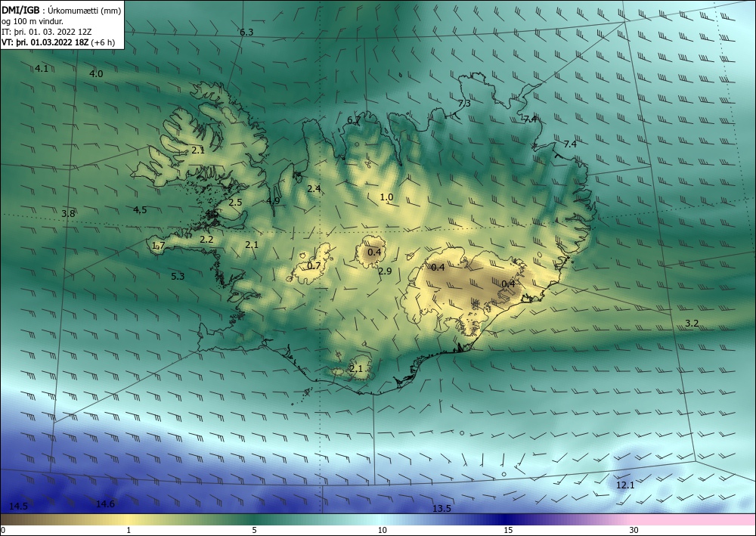This screenshot has height=536, width=756.
Task: Click the precipitation value '2.2'
Action: 206,239
